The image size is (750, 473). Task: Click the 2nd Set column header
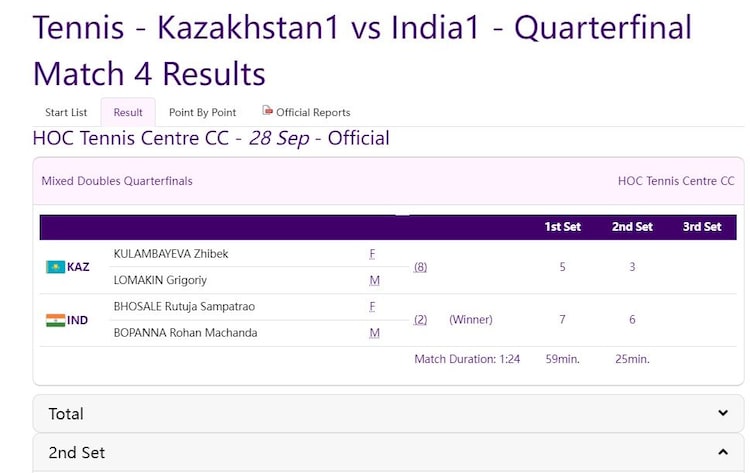pyautogui.click(x=632, y=227)
